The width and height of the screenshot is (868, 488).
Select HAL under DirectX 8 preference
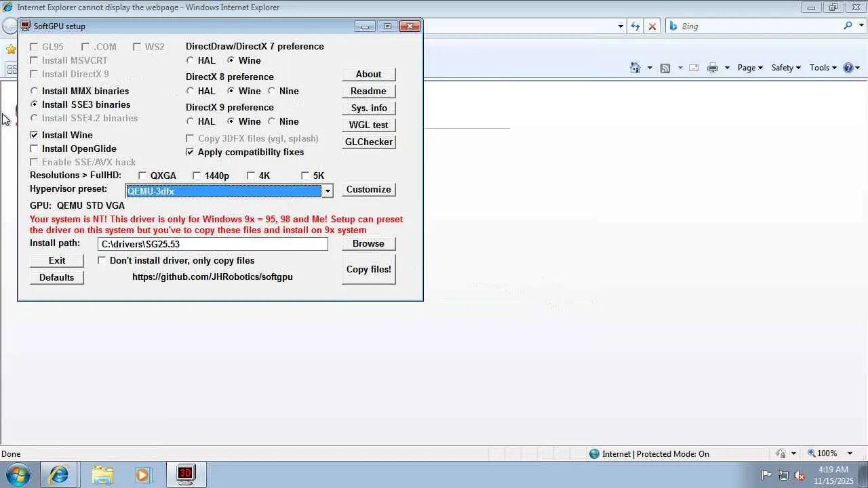coord(190,91)
